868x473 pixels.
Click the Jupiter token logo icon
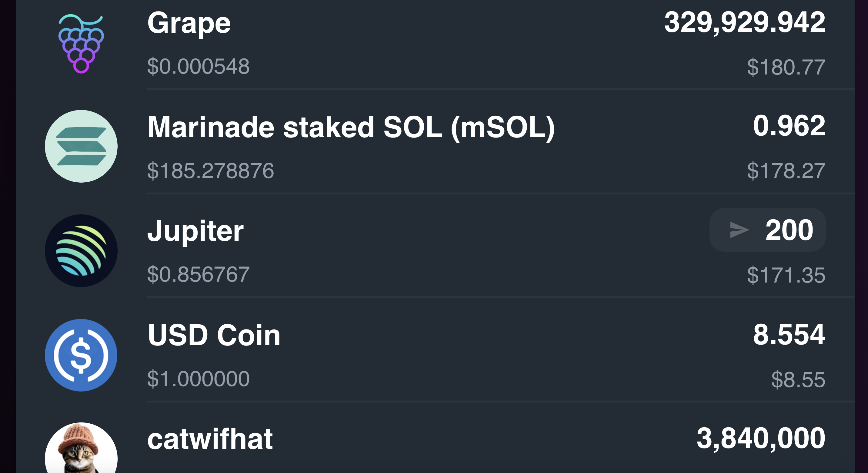pyautogui.click(x=81, y=250)
